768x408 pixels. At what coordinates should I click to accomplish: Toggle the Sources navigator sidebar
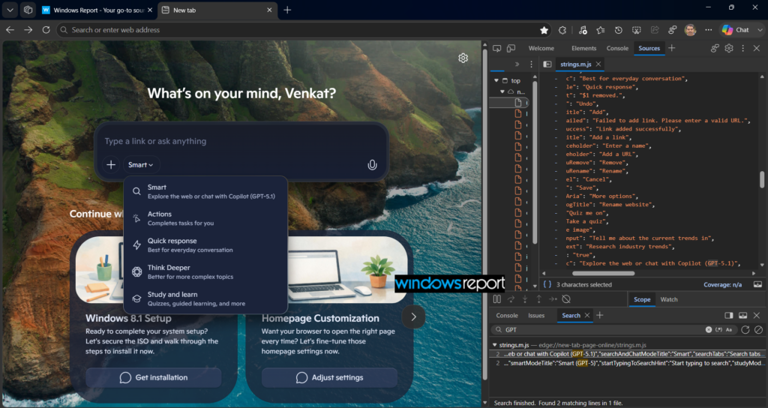(x=547, y=64)
